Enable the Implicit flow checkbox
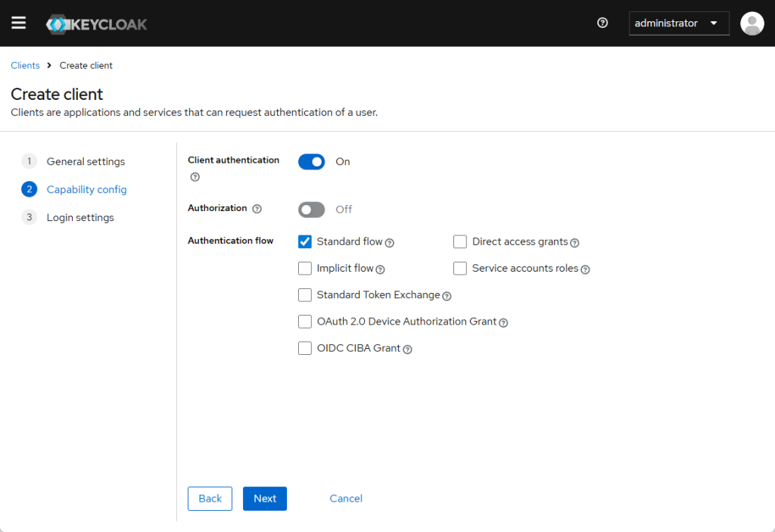Viewport: 775px width, 532px height. pos(305,268)
